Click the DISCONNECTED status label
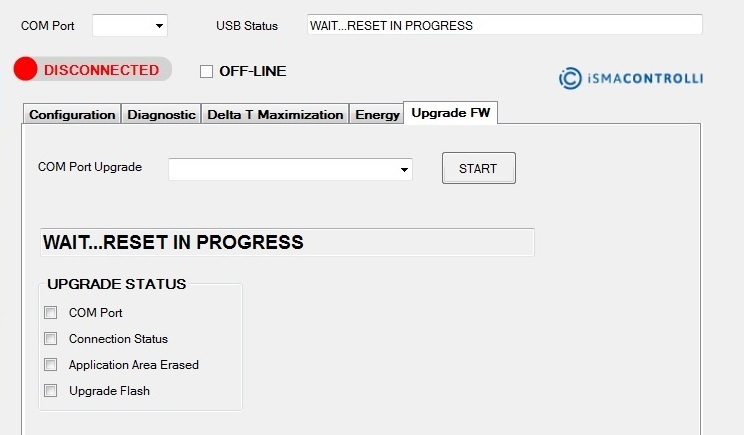The image size is (744, 435). 101,70
